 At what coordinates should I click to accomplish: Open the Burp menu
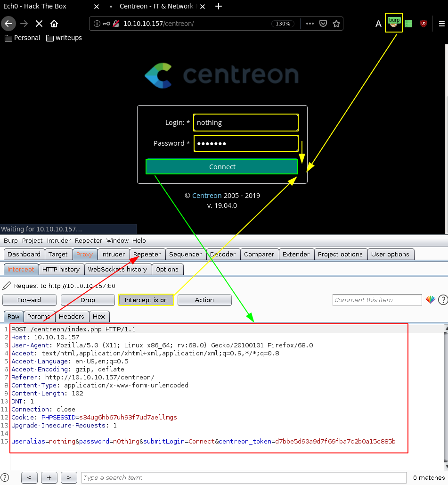(x=10, y=241)
